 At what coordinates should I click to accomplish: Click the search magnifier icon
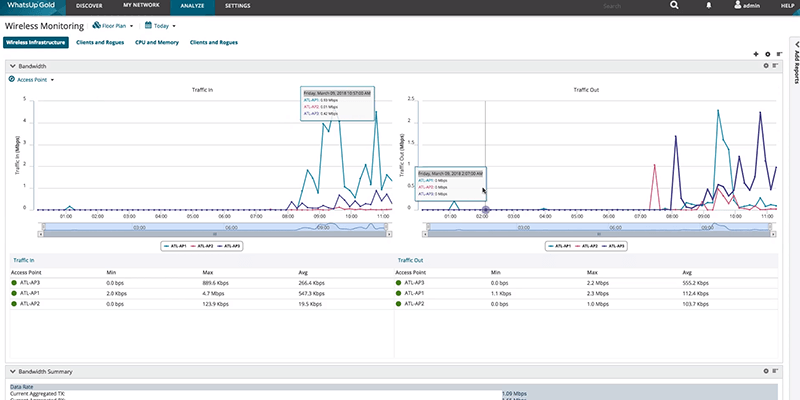(x=675, y=6)
